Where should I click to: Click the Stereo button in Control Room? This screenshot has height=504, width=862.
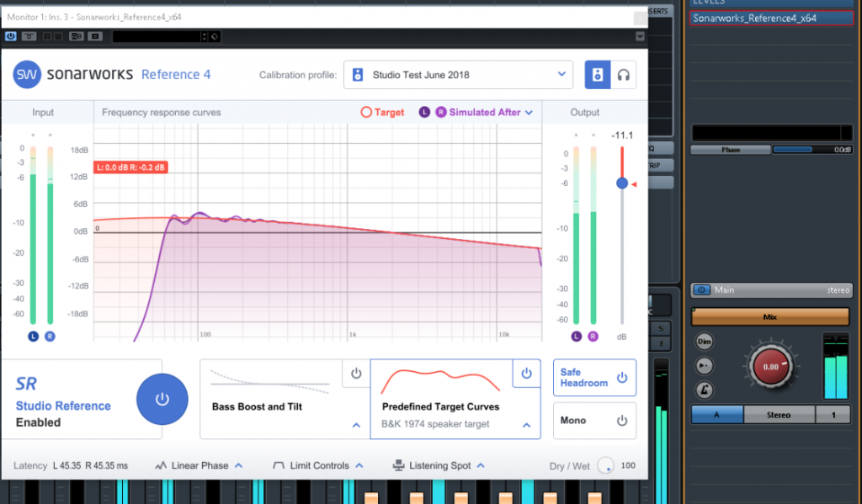[x=779, y=415]
